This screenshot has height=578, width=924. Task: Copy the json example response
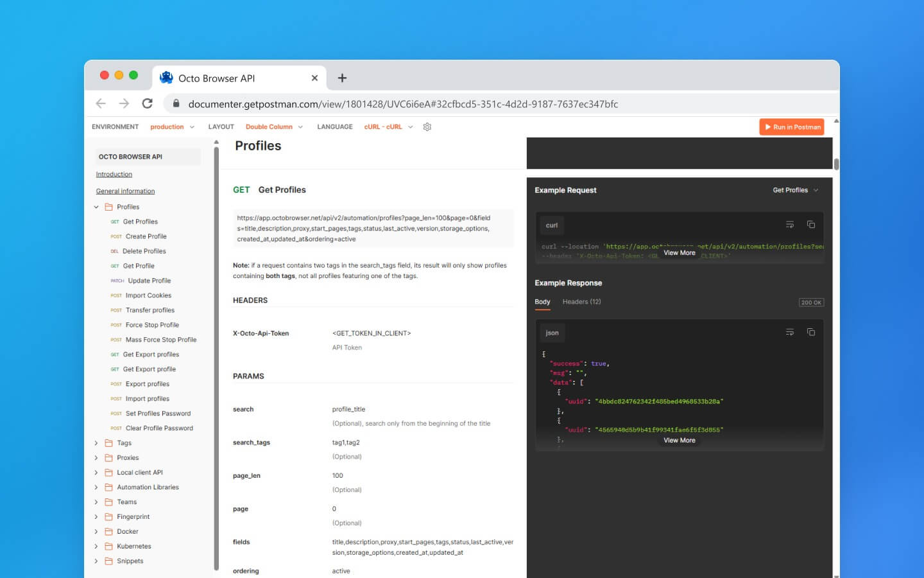pyautogui.click(x=811, y=332)
